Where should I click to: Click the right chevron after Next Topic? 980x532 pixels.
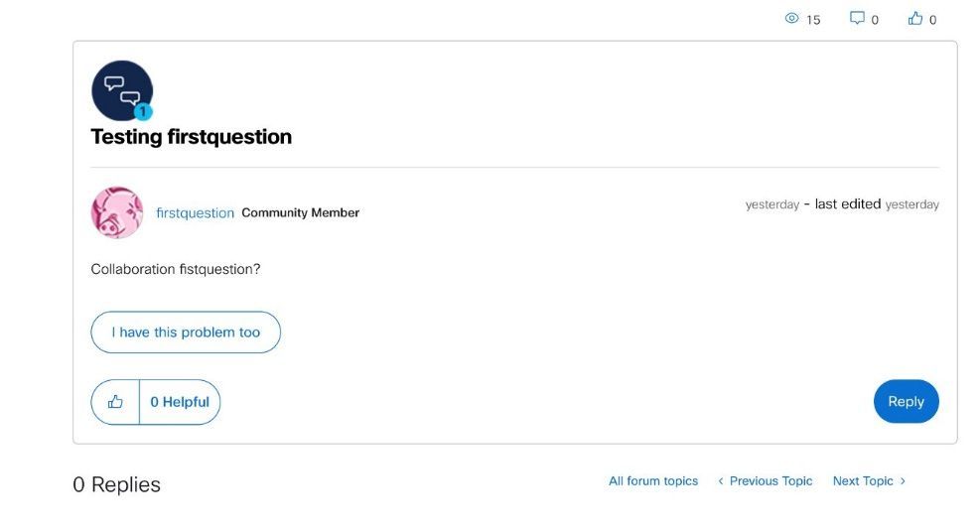pos(903,480)
